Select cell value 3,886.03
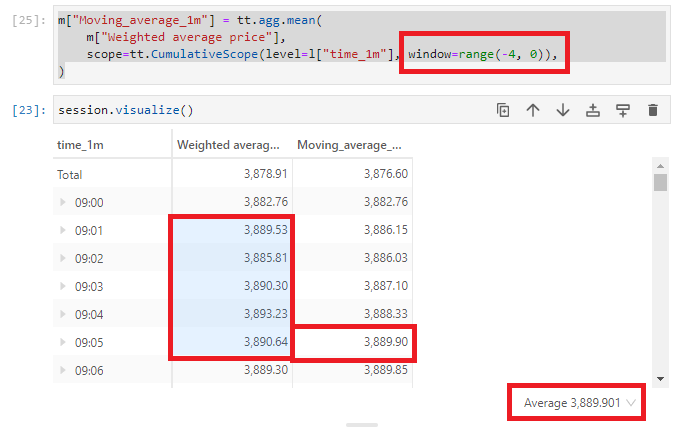675x433 pixels. [386, 258]
